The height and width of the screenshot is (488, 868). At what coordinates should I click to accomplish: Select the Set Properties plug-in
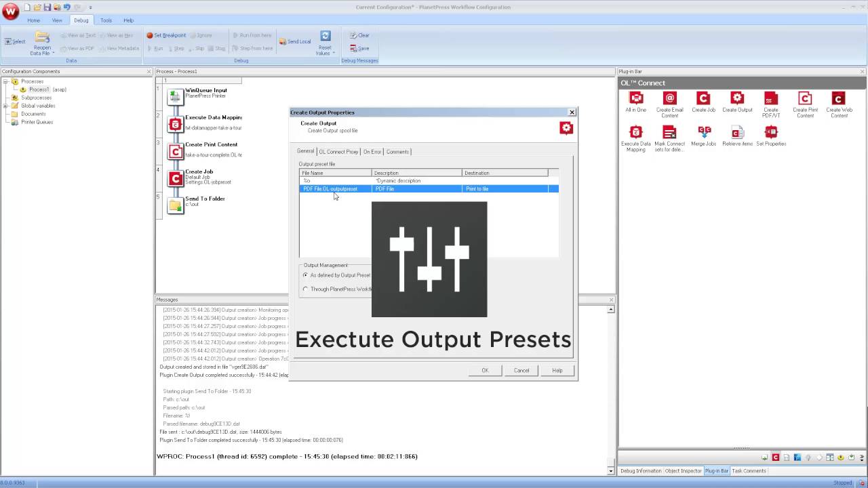[771, 136]
